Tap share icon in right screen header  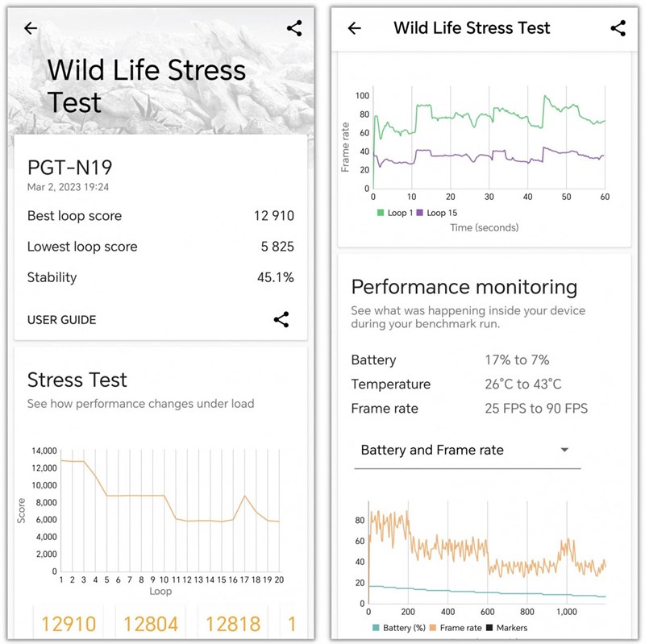618,28
